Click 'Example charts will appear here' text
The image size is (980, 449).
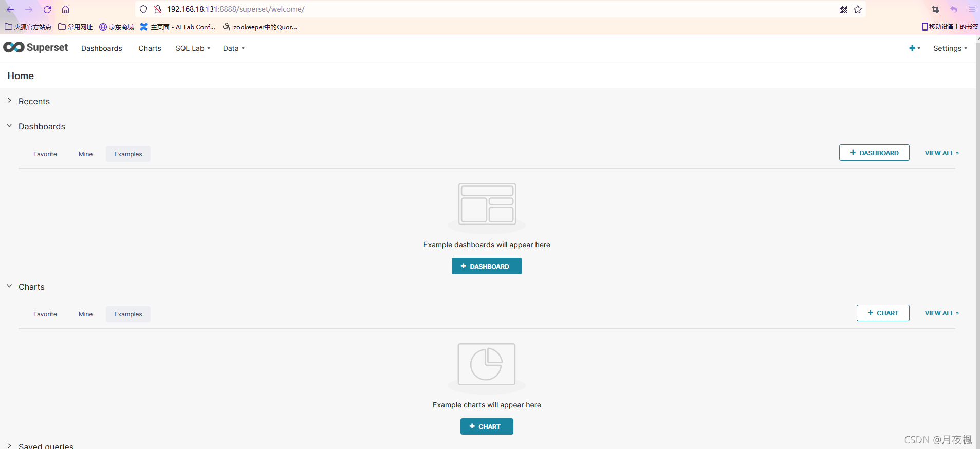(x=487, y=405)
